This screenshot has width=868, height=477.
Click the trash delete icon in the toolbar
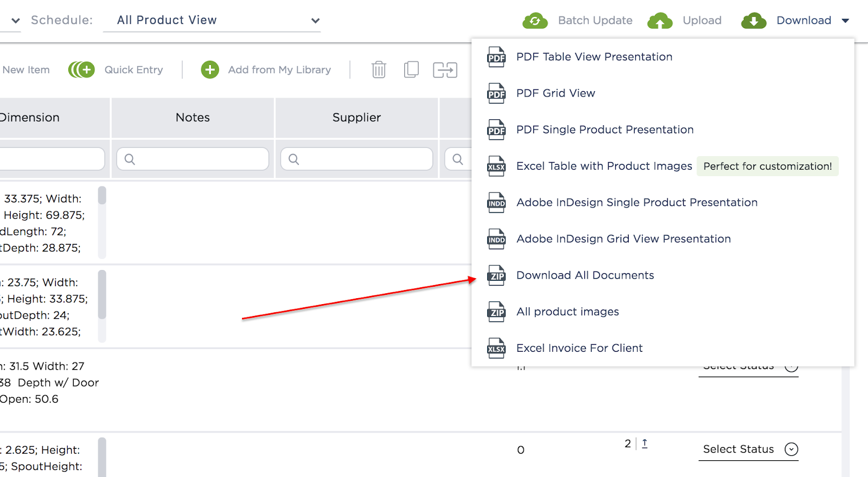pyautogui.click(x=379, y=69)
